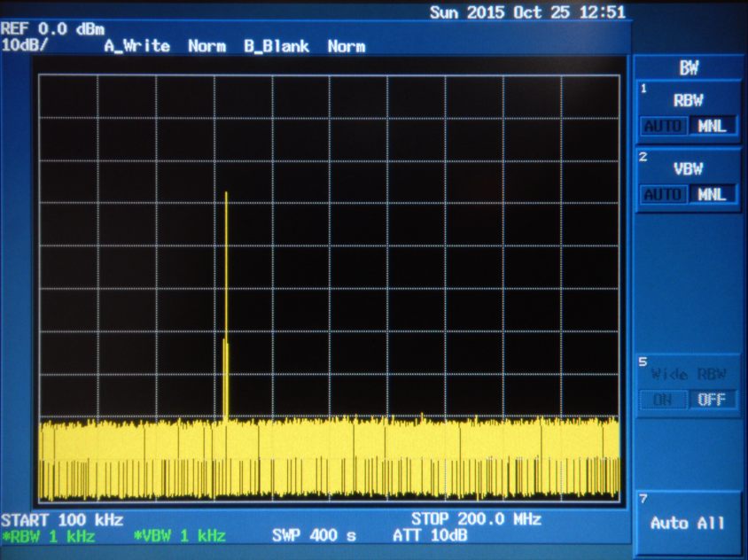This screenshot has height=560, width=748.
Task: Click the REF 0.0 dBm readout
Action: coord(52,29)
